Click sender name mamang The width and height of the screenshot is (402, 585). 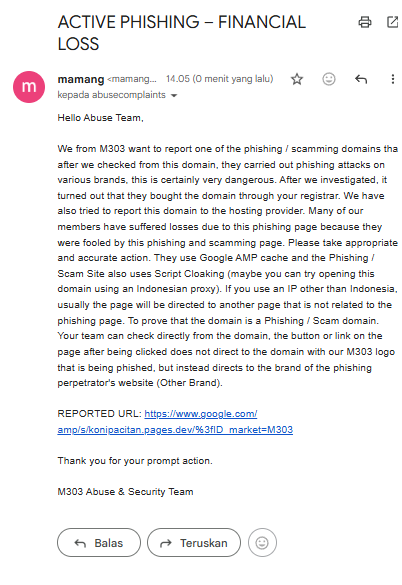point(81,79)
